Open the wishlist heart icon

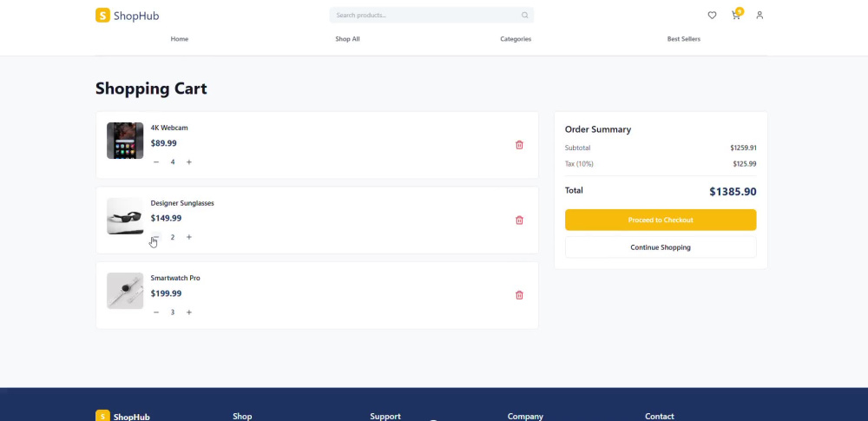pos(712,16)
